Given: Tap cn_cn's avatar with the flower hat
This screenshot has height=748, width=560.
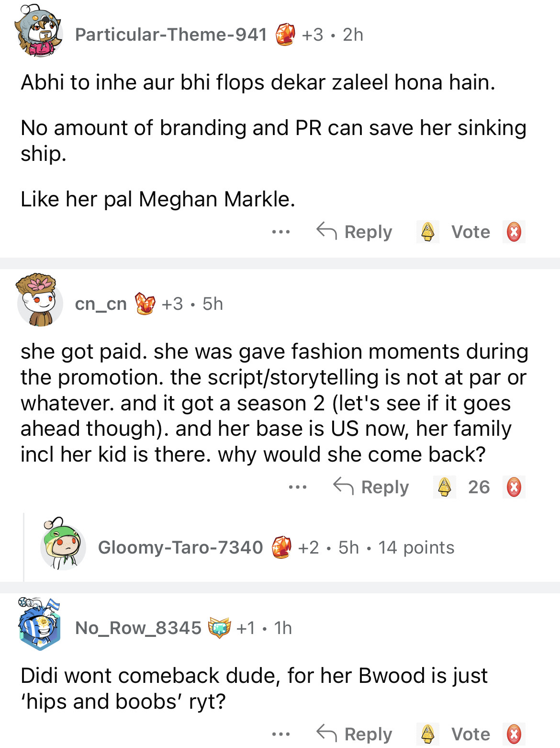Looking at the screenshot, I should pos(39,301).
